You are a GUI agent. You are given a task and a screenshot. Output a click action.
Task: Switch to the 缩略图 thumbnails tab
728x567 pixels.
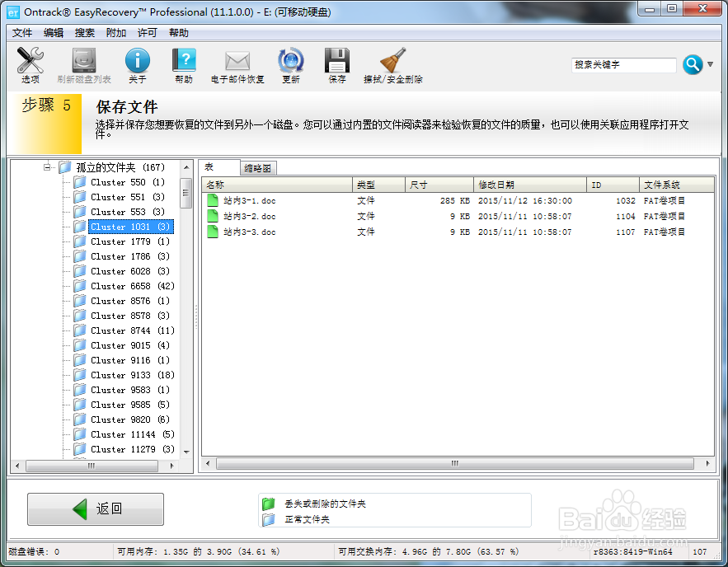coord(258,168)
